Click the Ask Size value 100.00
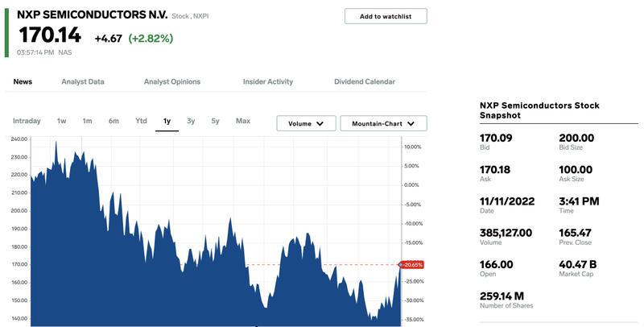This screenshot has height=327, width=644. (x=576, y=170)
